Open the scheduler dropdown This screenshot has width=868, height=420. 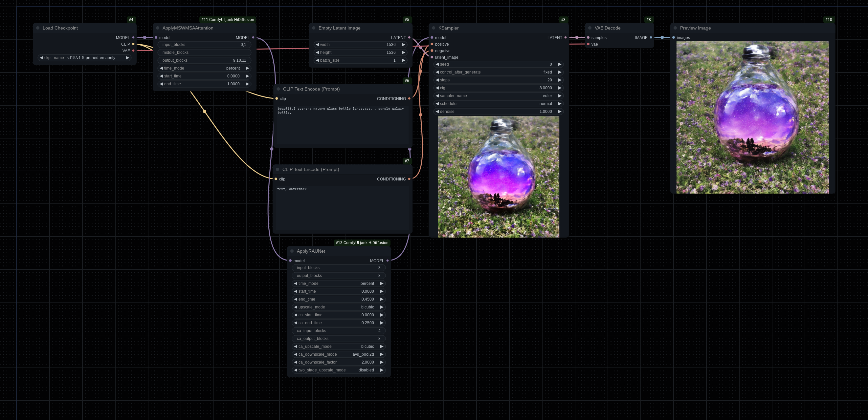[498, 104]
